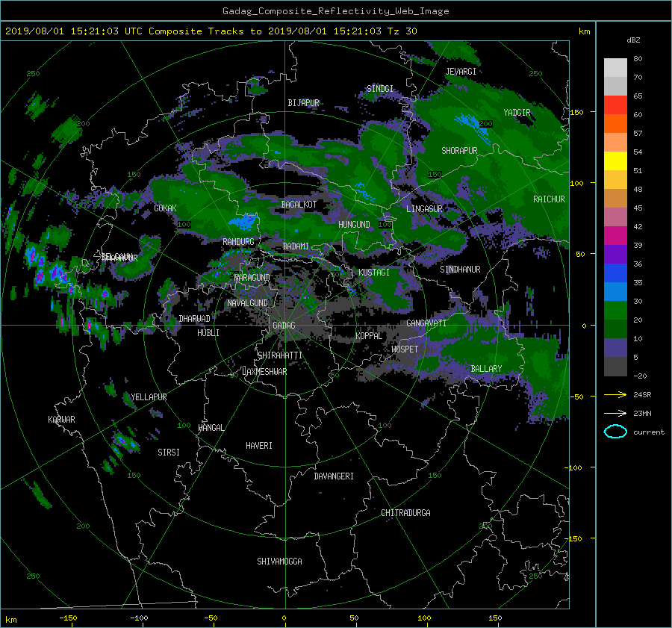672x628 pixels.
Task: Click the 100 tick on right km axis
Action: (576, 184)
